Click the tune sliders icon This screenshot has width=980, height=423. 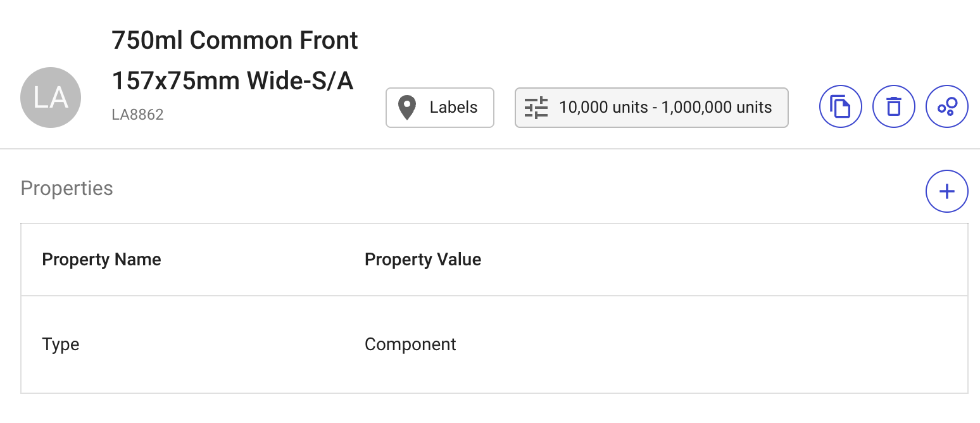coord(536,108)
